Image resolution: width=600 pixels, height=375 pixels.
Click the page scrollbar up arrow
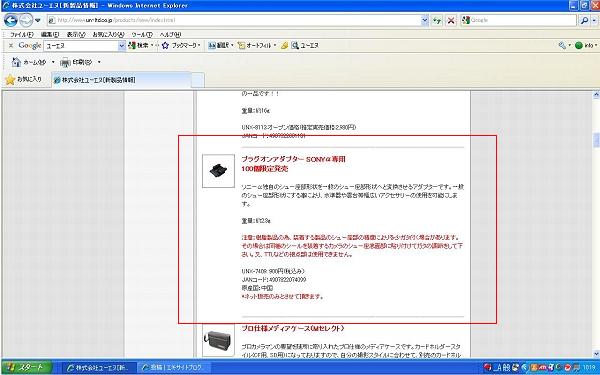pos(596,94)
